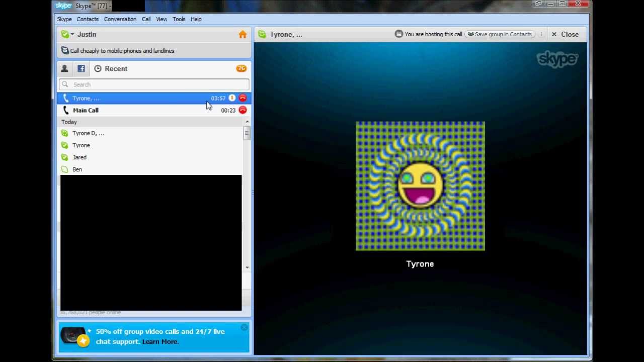Click the Skype icon in the call-cheaply banner
The image size is (644, 362).
coord(64,51)
